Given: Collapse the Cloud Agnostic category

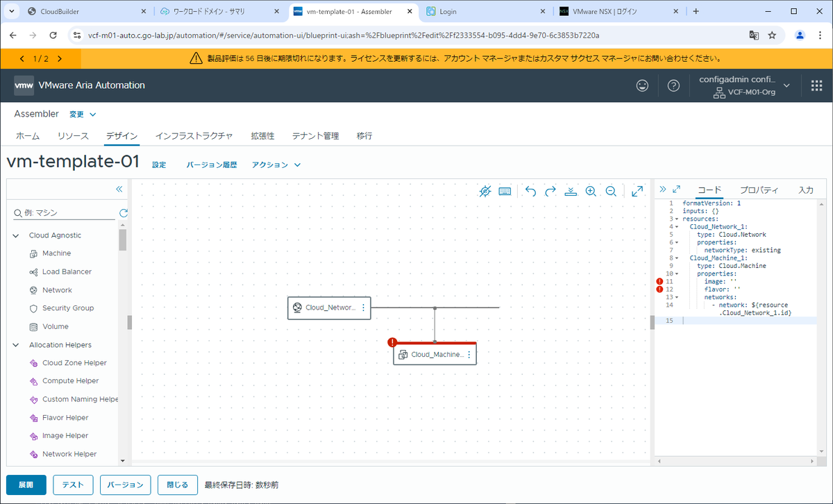Looking at the screenshot, I should tap(16, 235).
